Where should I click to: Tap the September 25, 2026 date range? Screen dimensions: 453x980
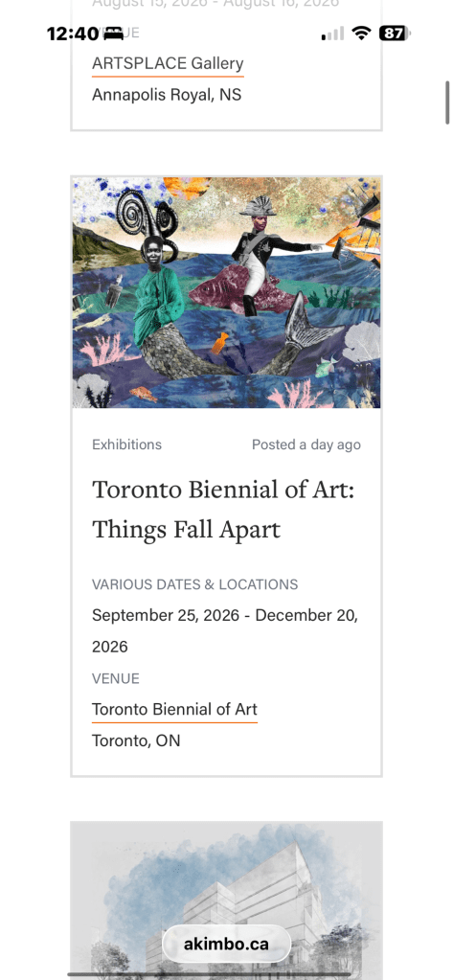(x=225, y=630)
